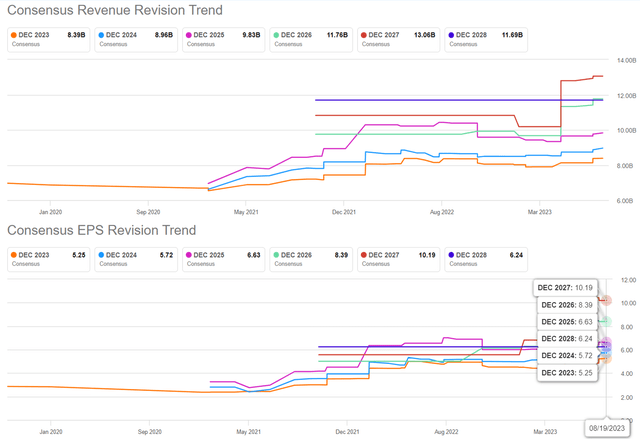This screenshot has width=640, height=439.
Task: Click the 08/19/2023 date marker label
Action: [607, 428]
